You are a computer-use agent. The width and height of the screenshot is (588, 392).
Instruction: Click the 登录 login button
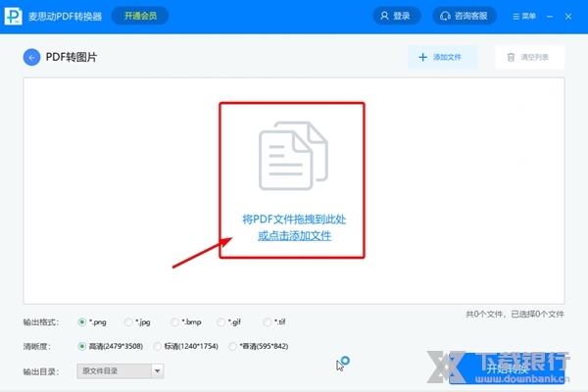[396, 16]
